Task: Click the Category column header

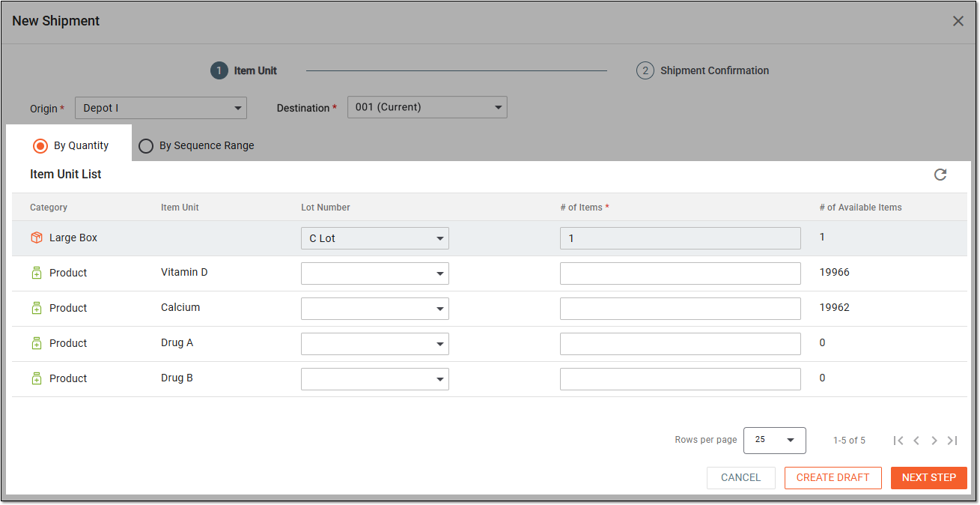Action: [49, 208]
